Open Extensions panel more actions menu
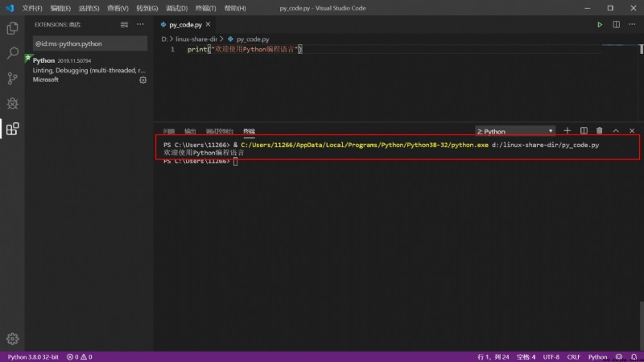The image size is (644, 362). click(x=140, y=25)
